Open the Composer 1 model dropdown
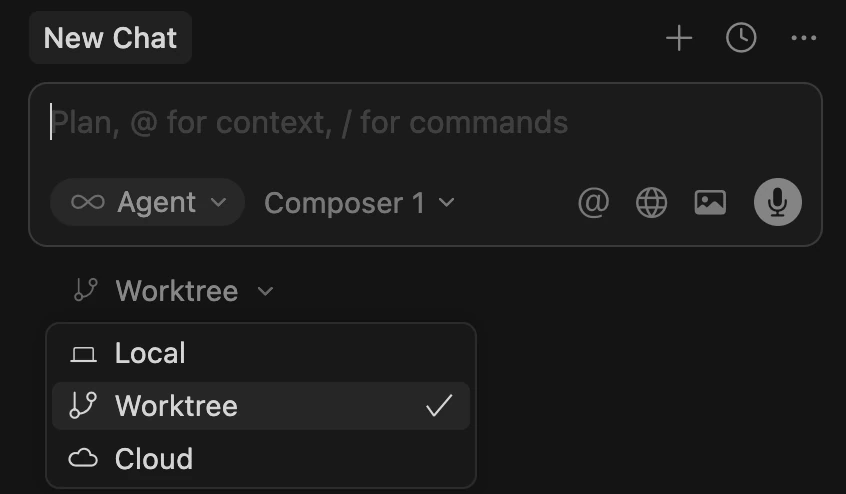 (345, 203)
